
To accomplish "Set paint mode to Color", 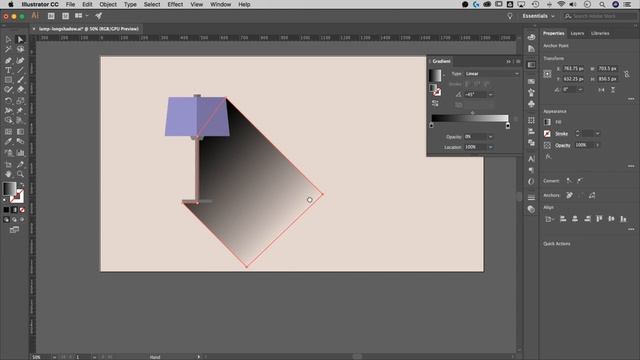I will coord(6,210).
